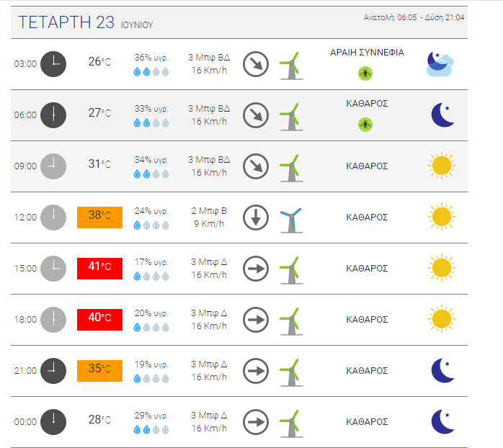Viewport: 503px width, 448px height.
Task: Click the mosquito icon in the 06:00 row
Action: click(365, 125)
